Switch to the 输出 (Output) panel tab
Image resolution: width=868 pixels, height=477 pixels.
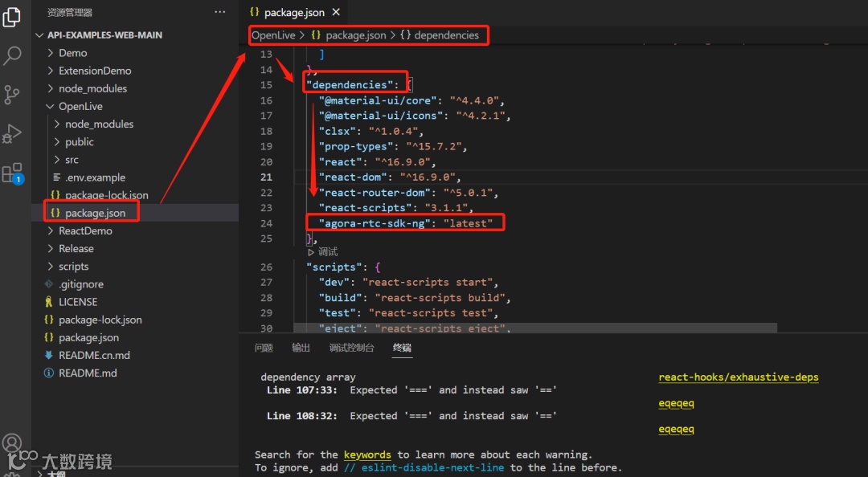tap(301, 348)
